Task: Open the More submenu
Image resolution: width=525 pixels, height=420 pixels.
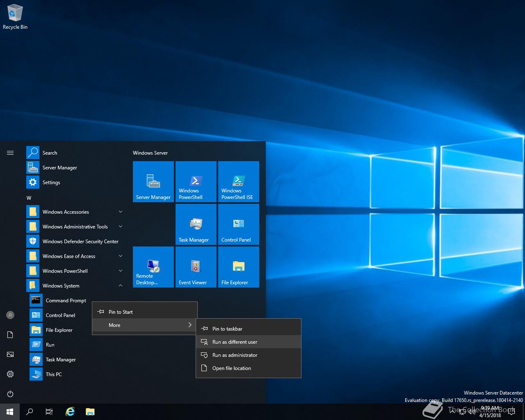Action: click(x=145, y=325)
